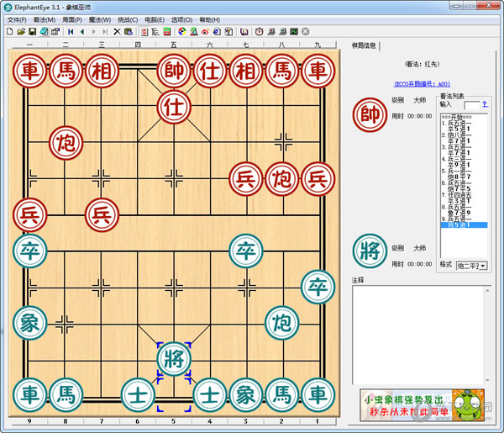
Task: Click the red and green board icon
Action: 167,31
